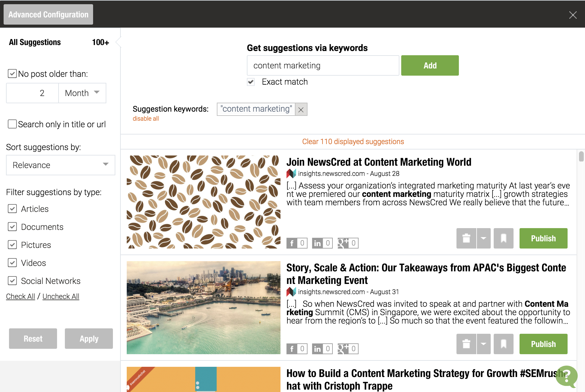
Task: Uncheck the Articles filter
Action: click(x=12, y=209)
